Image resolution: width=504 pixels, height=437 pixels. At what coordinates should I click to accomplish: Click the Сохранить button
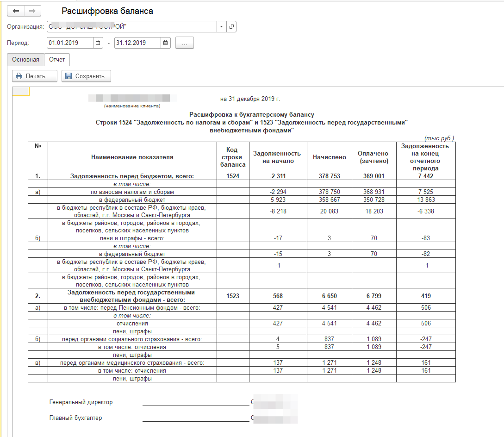pos(86,76)
